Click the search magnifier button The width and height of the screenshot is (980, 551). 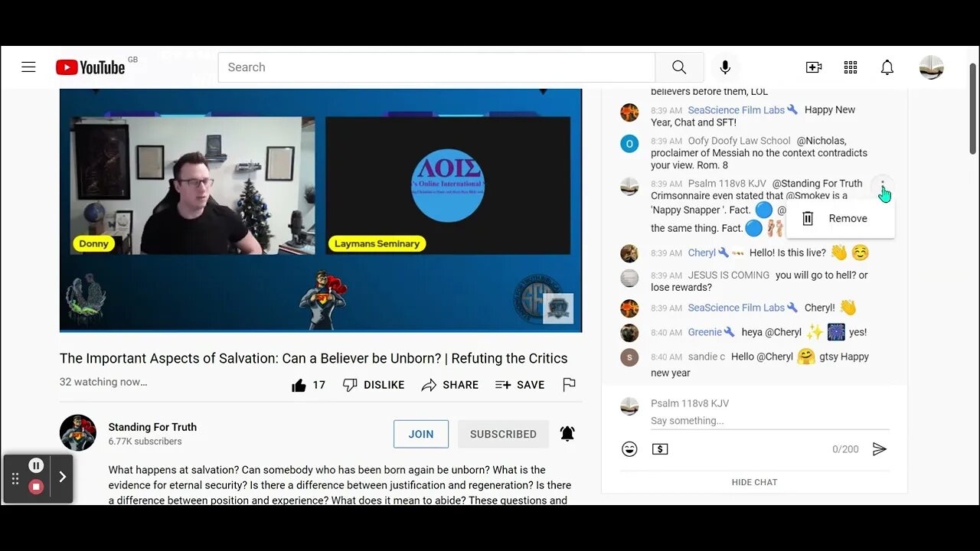point(679,67)
